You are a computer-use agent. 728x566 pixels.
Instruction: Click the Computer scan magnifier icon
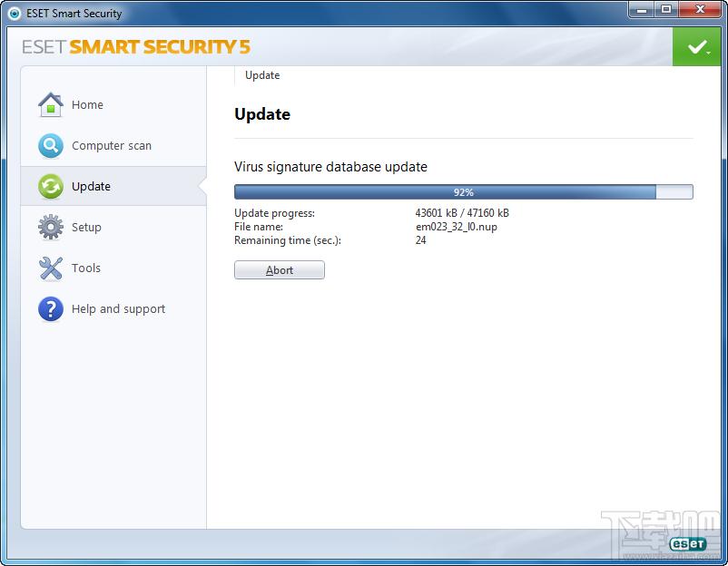click(51, 146)
